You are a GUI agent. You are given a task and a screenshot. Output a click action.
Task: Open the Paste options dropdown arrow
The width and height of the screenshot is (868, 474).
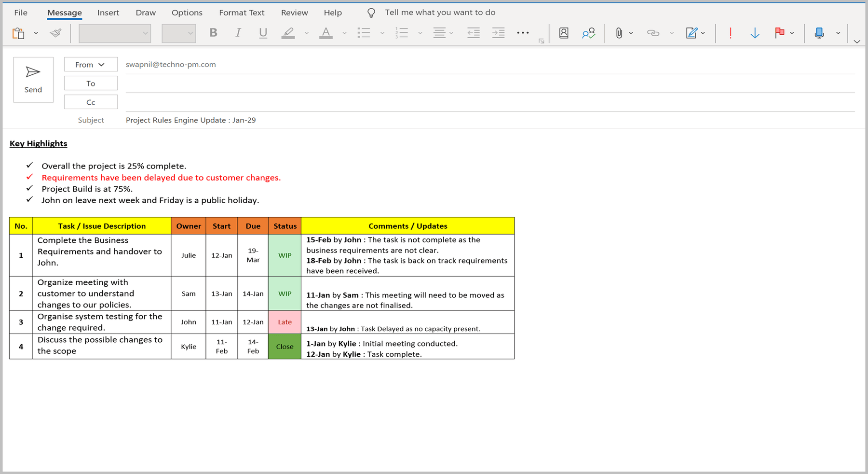pyautogui.click(x=36, y=33)
